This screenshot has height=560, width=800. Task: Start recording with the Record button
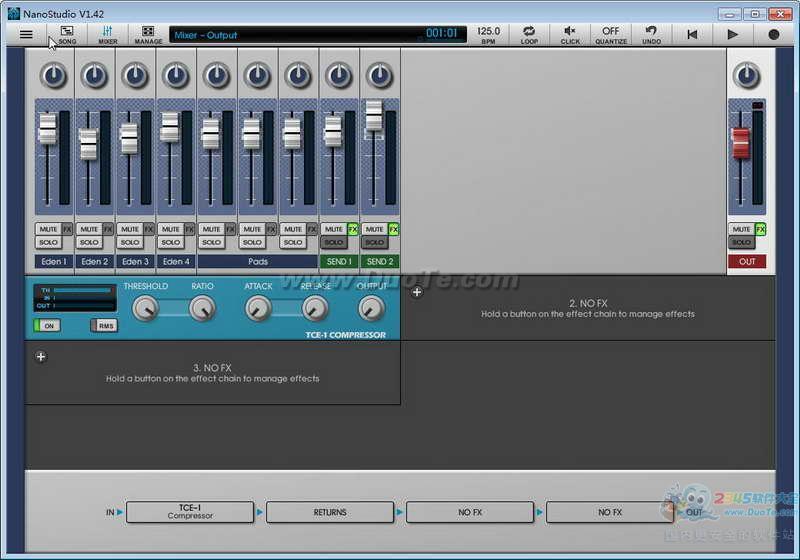tap(773, 34)
